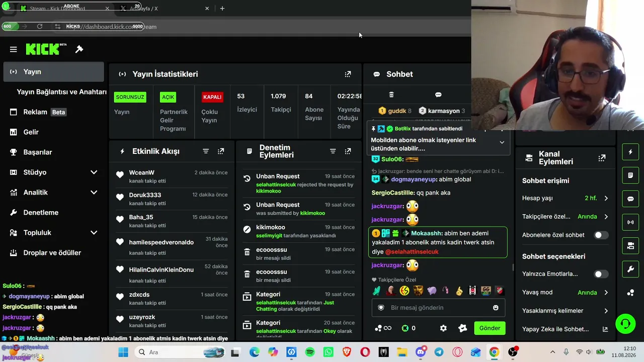
Task: Open Yayın Bağlantısı ve Anahtarı page
Action: coord(61,92)
